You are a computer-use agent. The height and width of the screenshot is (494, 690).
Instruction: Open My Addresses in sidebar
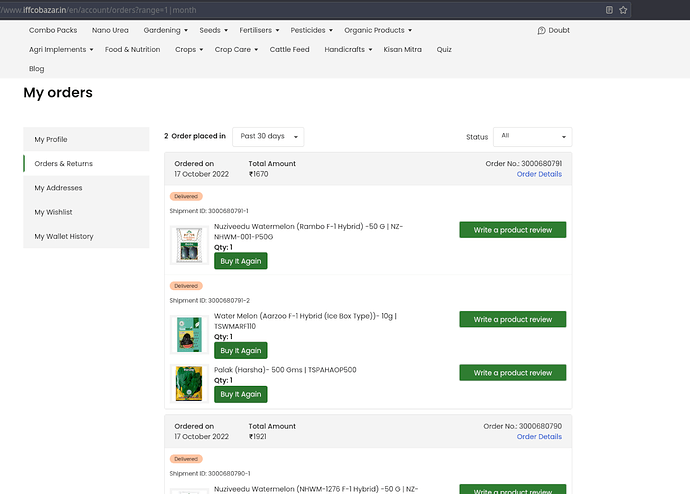tap(86, 188)
